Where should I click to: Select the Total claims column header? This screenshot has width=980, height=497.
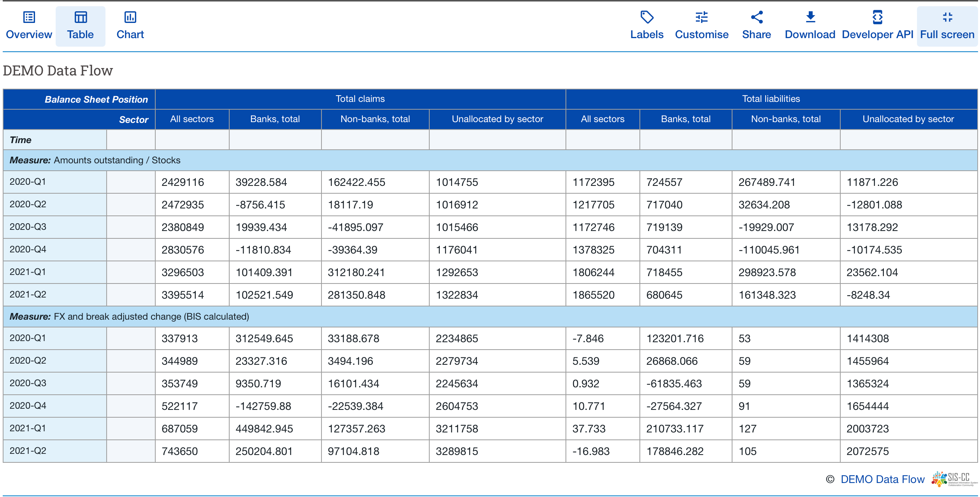(x=360, y=99)
